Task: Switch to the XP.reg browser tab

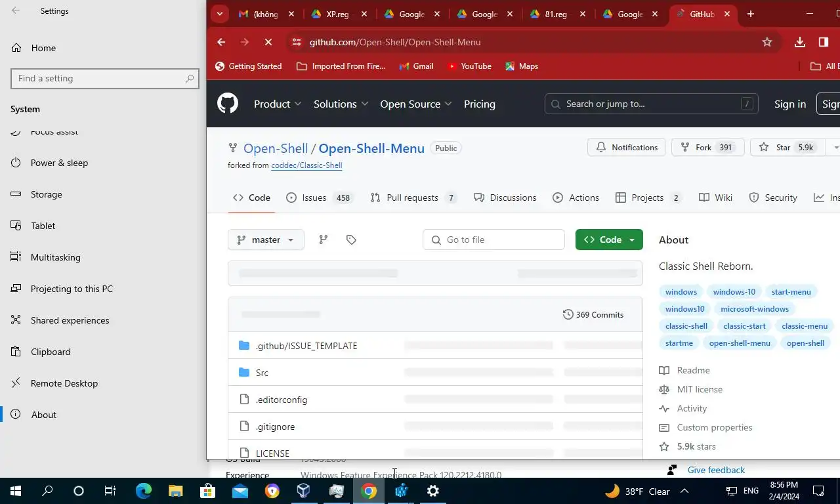Action: tap(338, 14)
